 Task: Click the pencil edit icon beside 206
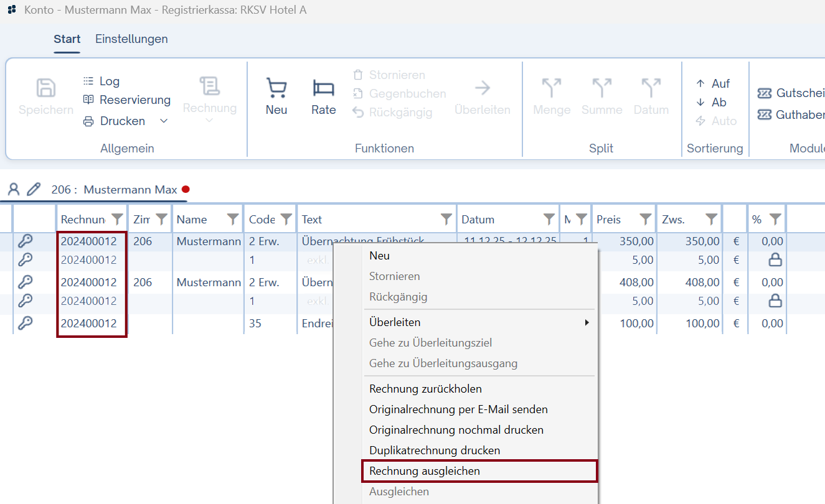[34, 189]
